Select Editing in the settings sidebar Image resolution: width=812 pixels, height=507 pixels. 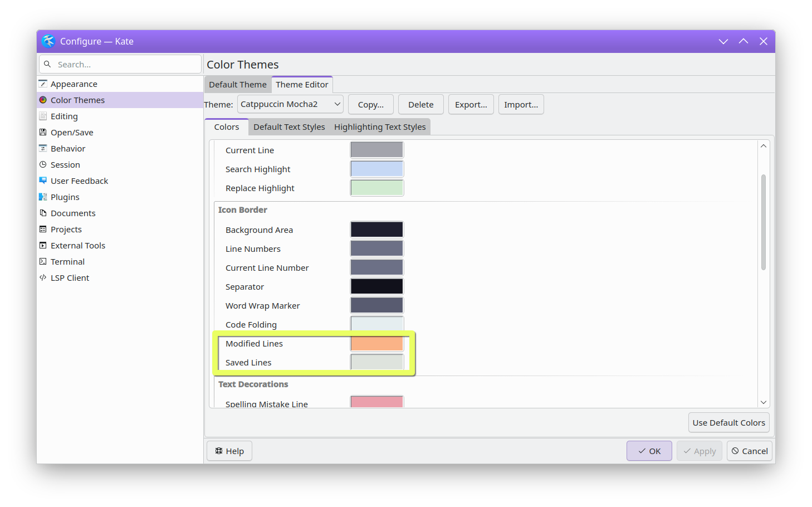coord(120,116)
